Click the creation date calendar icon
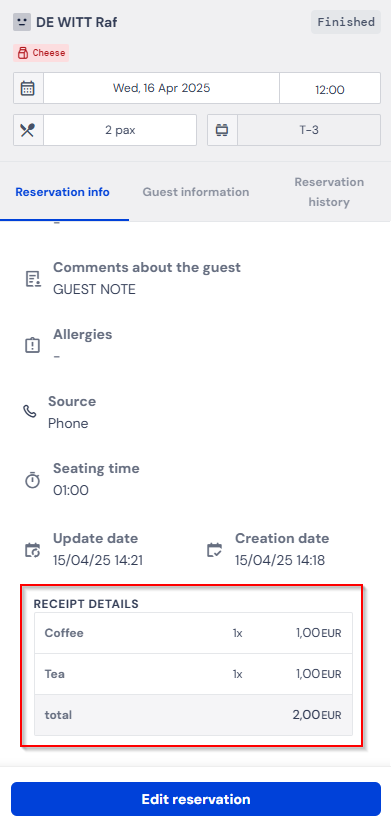391x825 pixels. (215, 550)
